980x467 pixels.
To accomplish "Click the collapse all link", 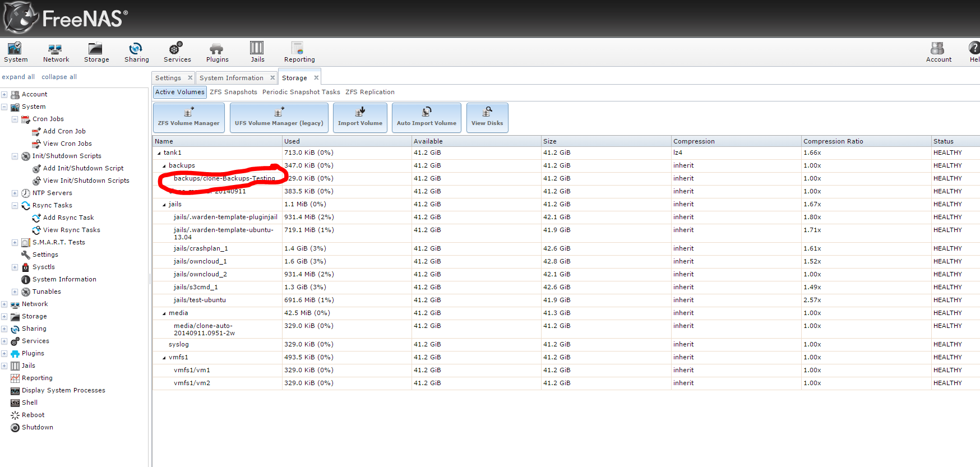I will click(x=59, y=77).
